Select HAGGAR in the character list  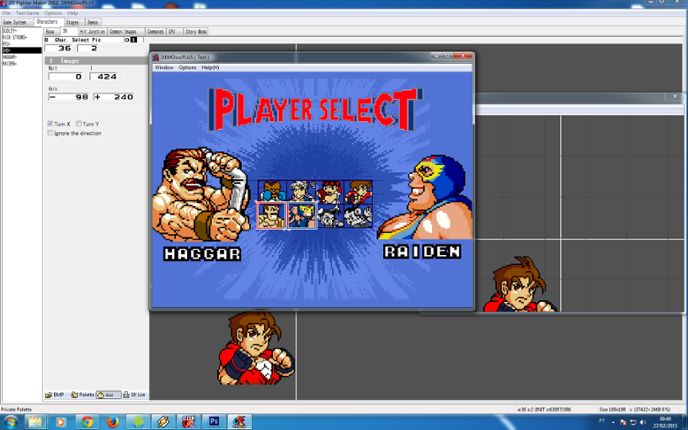tap(9, 57)
